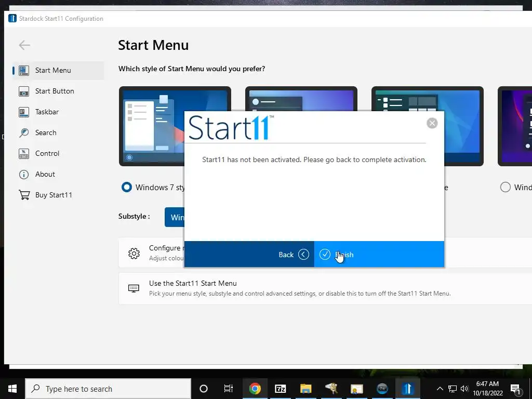
Task: Open the round dark app icon in taskbar
Action: (x=382, y=389)
